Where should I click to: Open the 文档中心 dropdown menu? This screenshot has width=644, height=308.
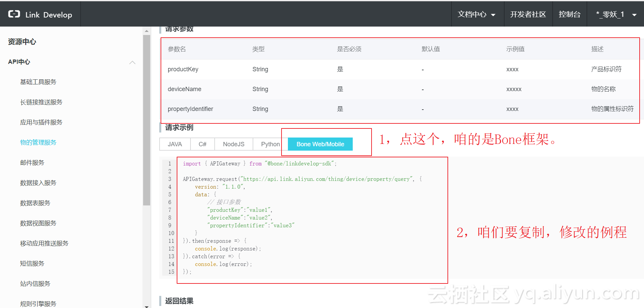point(476,14)
